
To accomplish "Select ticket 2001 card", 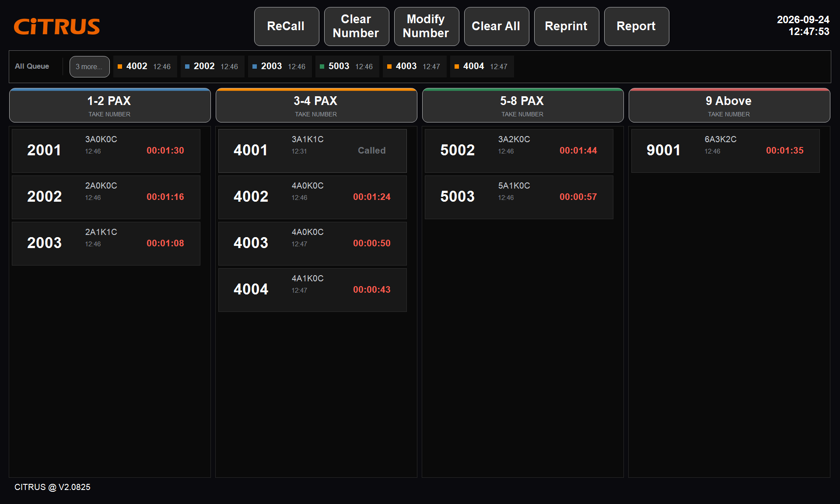I will click(x=106, y=150).
